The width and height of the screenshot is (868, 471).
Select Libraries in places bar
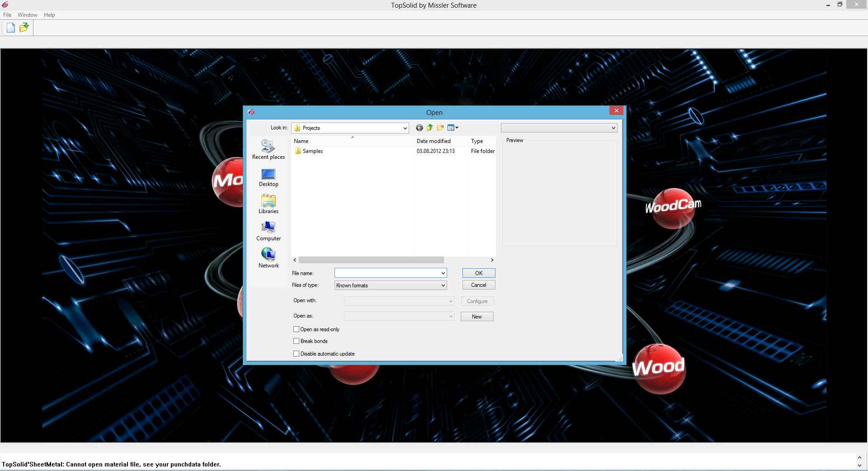269,204
